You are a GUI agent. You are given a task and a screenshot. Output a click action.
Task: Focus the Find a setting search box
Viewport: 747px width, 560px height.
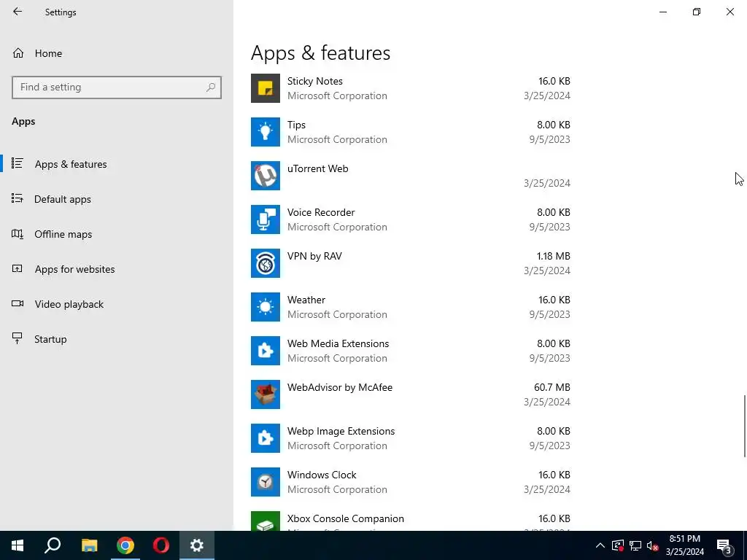pyautogui.click(x=117, y=87)
